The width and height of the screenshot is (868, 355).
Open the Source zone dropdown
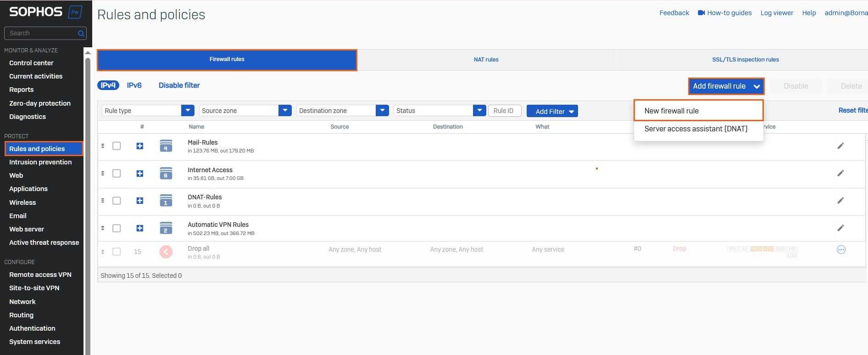point(245,111)
